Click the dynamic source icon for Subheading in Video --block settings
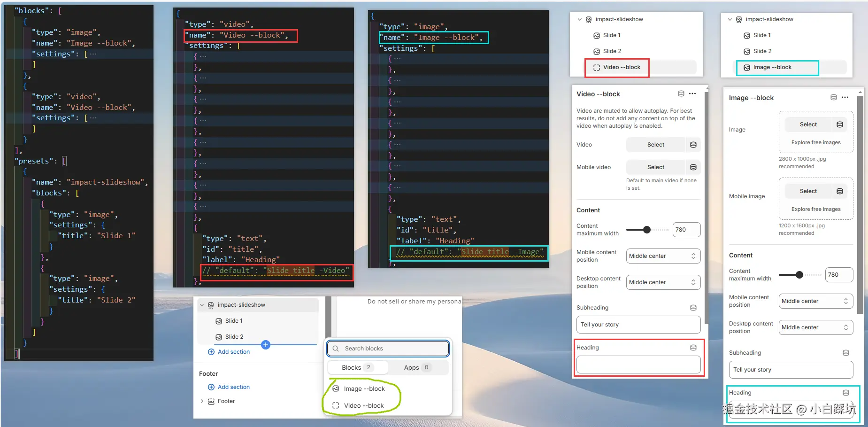Viewport: 868px width, 427px height. pos(693,308)
